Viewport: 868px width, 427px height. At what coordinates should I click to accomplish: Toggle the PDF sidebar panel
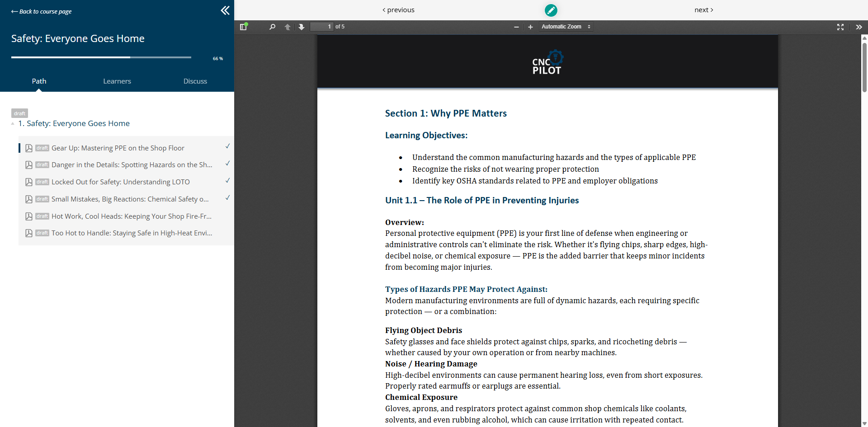(x=243, y=27)
